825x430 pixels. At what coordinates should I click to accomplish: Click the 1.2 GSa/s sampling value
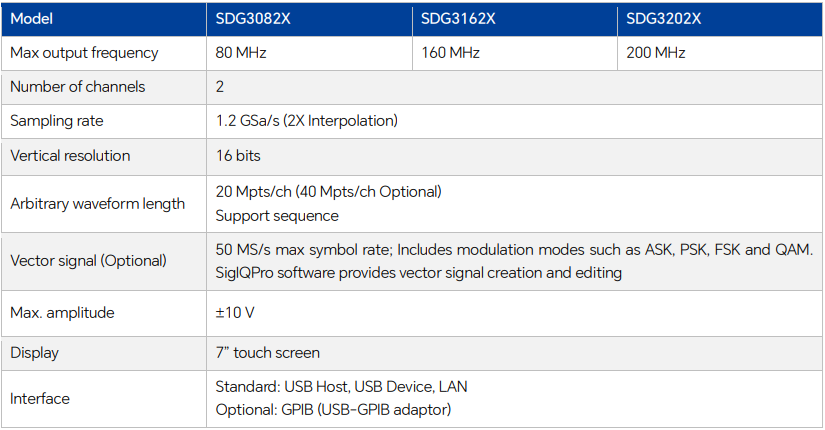click(x=306, y=121)
